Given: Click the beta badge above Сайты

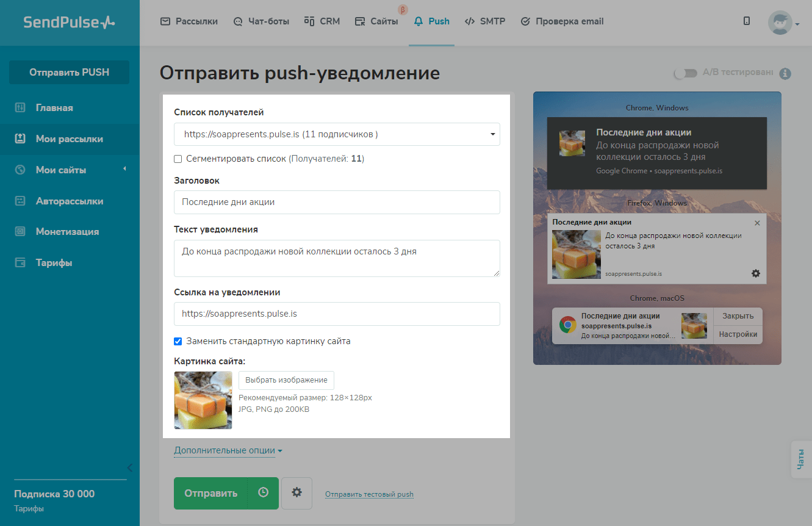Looking at the screenshot, I should pos(403,9).
